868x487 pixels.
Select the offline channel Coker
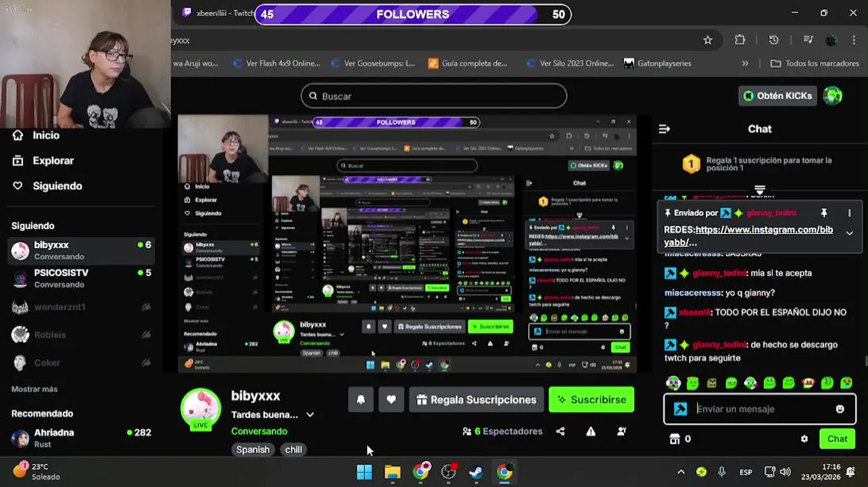tap(81, 363)
